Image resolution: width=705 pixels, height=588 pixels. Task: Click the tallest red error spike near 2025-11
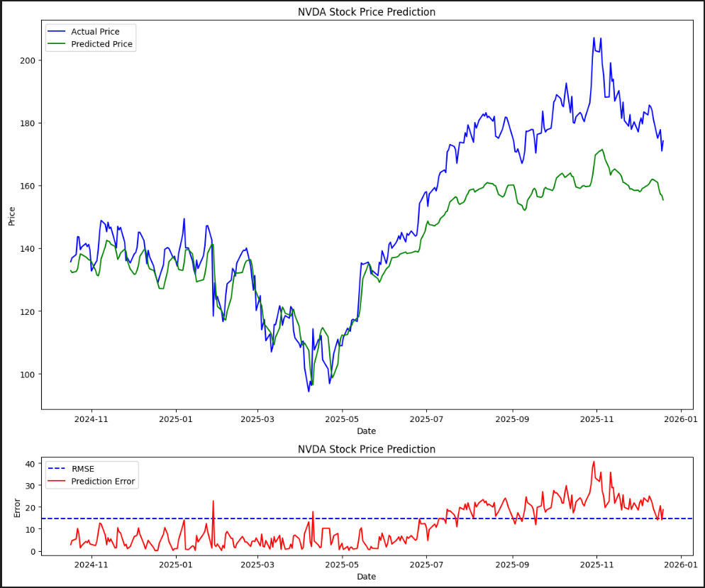(594, 462)
